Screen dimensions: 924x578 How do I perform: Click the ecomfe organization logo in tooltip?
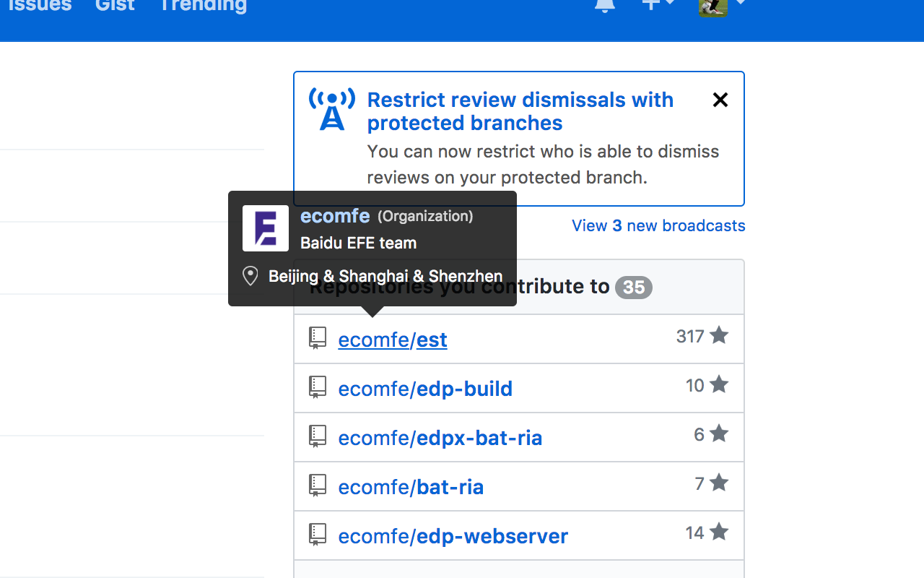[x=266, y=228]
